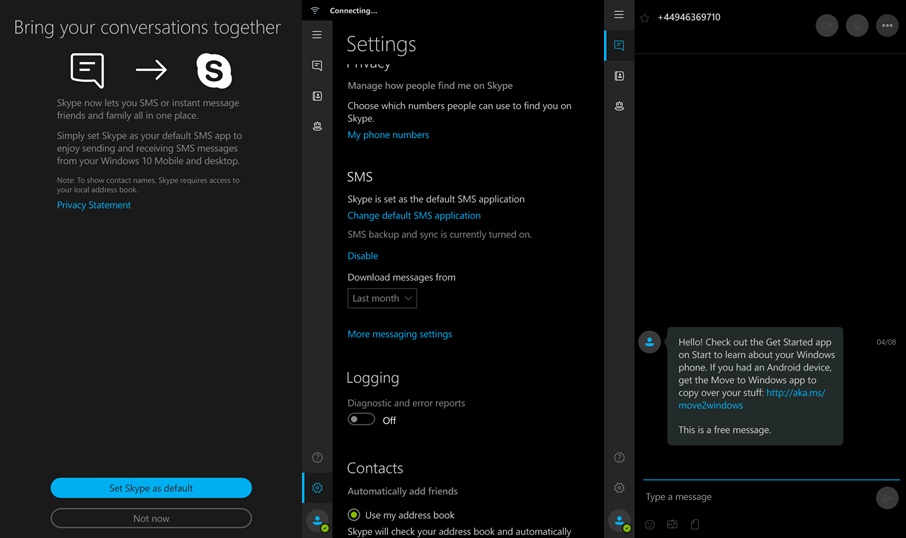The width and height of the screenshot is (906, 538).
Task: Send the message with send button
Action: coord(887,498)
